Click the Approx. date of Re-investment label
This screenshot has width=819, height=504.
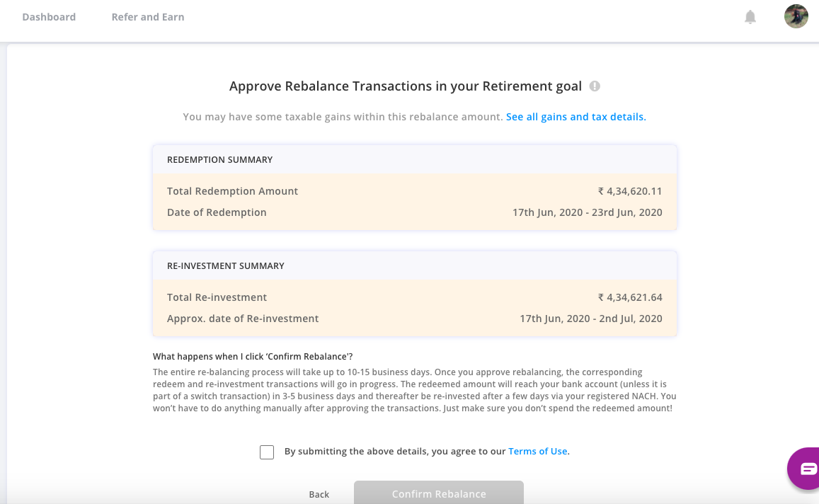[243, 319]
